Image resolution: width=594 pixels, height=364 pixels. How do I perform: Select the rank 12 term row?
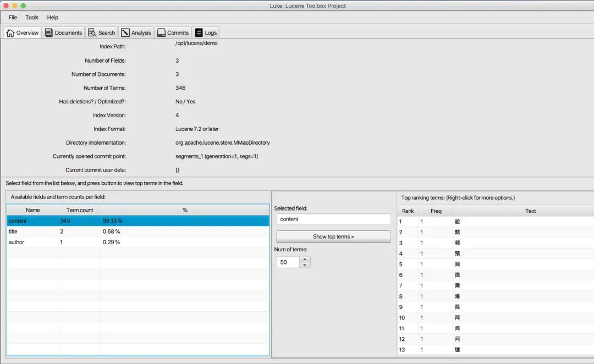click(x=496, y=339)
